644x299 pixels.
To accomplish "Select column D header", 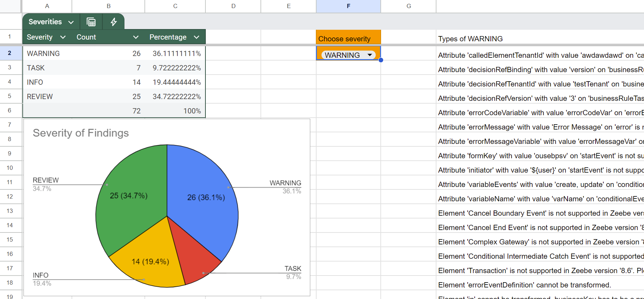I will [233, 6].
